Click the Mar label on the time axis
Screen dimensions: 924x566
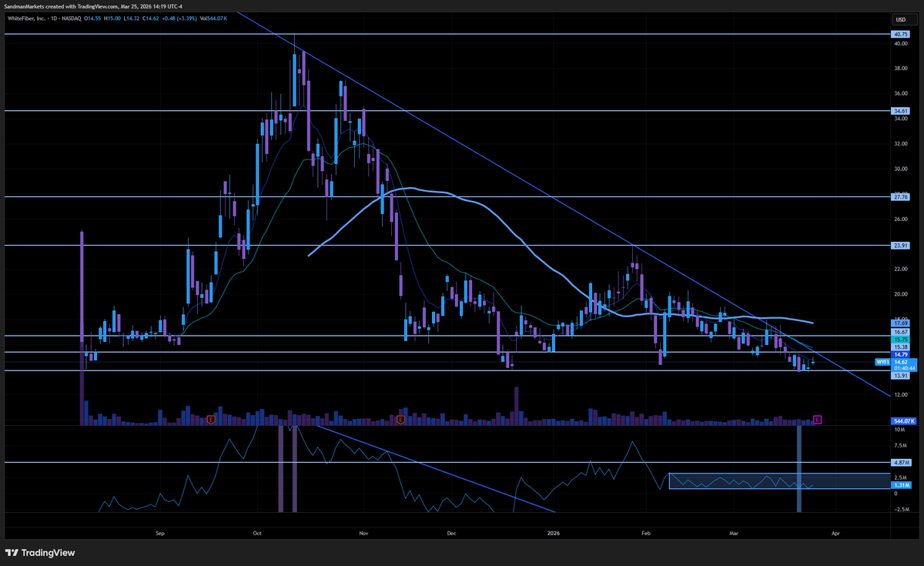pos(733,533)
